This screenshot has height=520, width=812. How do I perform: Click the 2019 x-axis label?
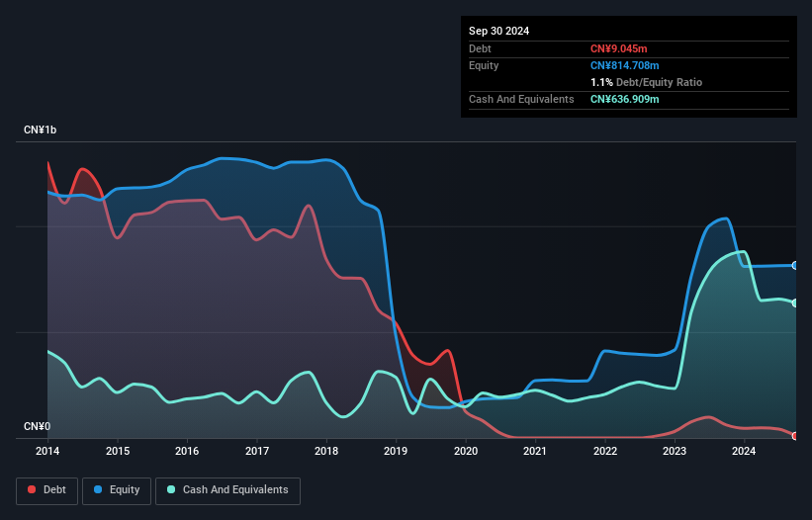tap(396, 451)
